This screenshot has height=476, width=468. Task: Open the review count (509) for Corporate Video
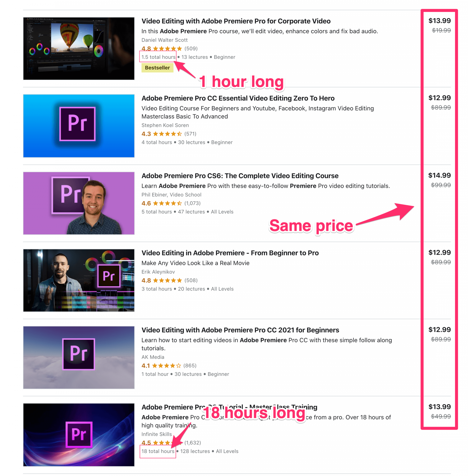191,48
